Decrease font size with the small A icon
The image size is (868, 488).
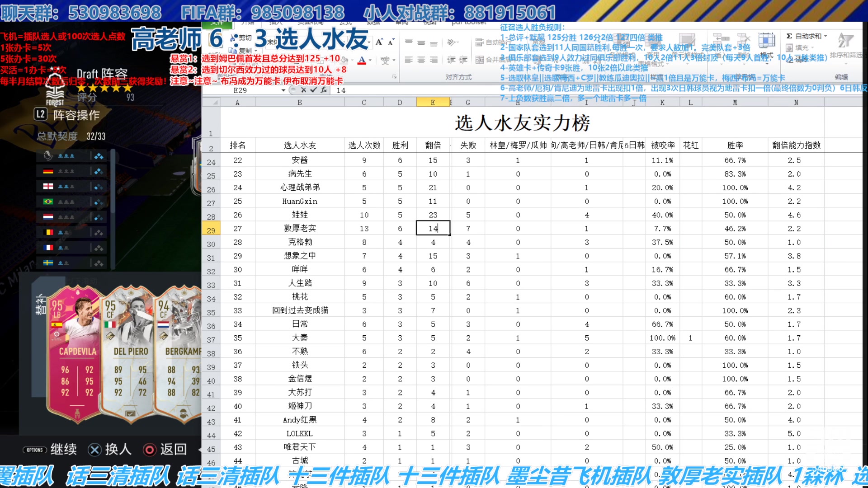pos(392,42)
